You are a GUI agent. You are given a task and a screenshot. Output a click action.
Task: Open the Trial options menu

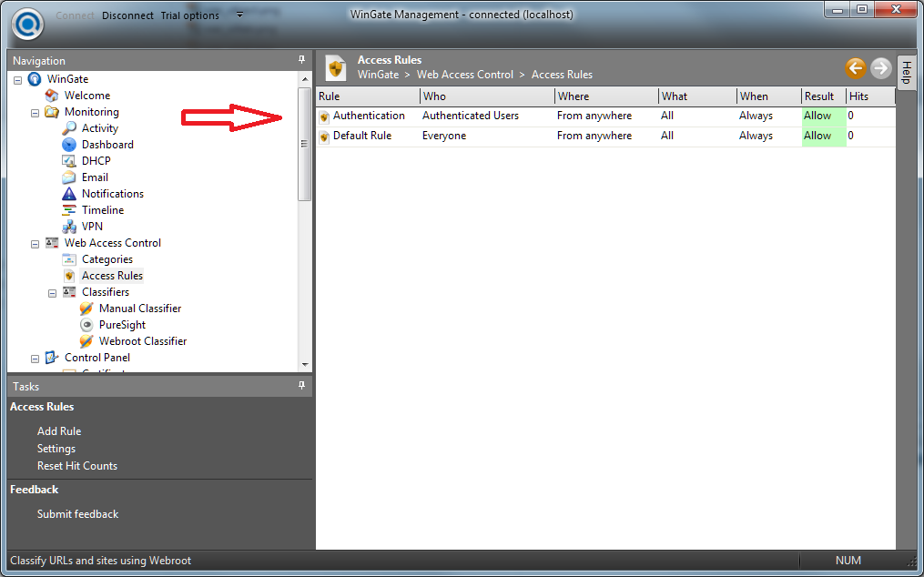pos(189,15)
